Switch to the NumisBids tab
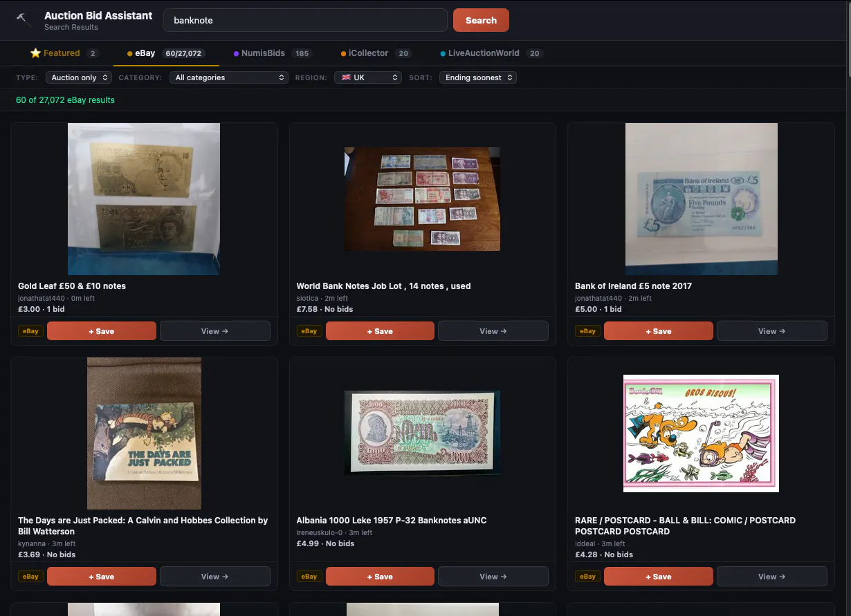This screenshot has width=851, height=616. pyautogui.click(x=273, y=53)
